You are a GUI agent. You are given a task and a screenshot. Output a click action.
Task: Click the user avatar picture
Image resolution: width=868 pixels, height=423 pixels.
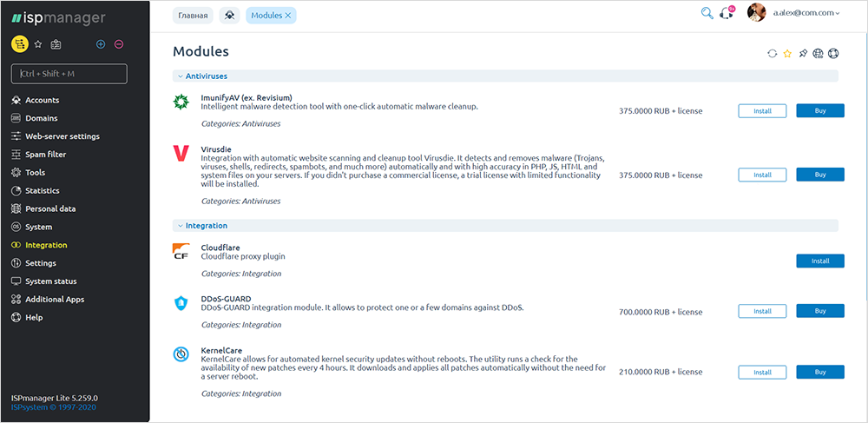click(x=756, y=13)
